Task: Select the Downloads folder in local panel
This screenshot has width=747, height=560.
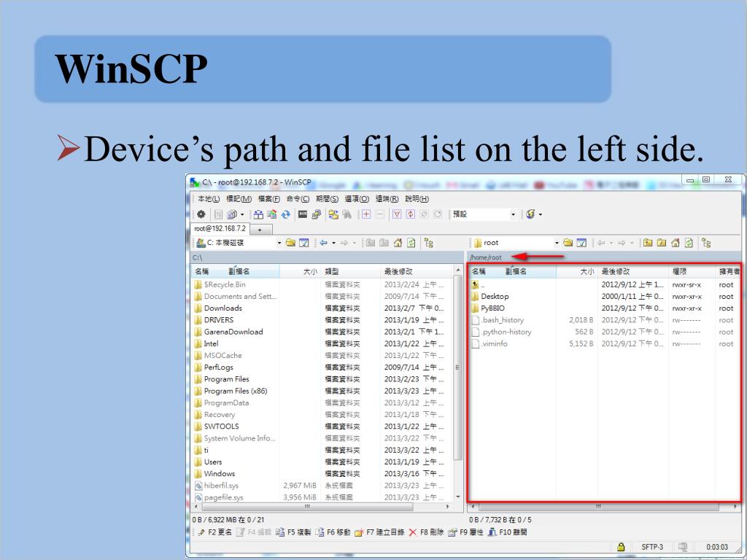Action: point(223,308)
